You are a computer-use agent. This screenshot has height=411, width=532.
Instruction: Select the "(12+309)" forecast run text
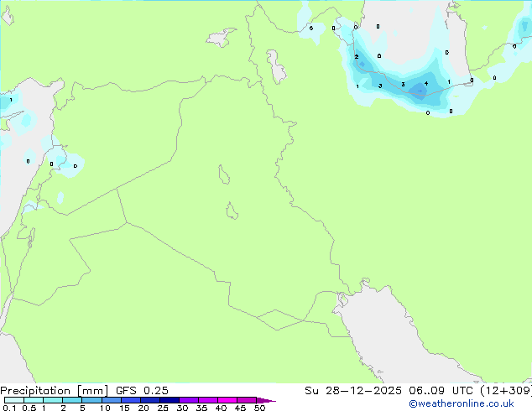tap(506, 391)
